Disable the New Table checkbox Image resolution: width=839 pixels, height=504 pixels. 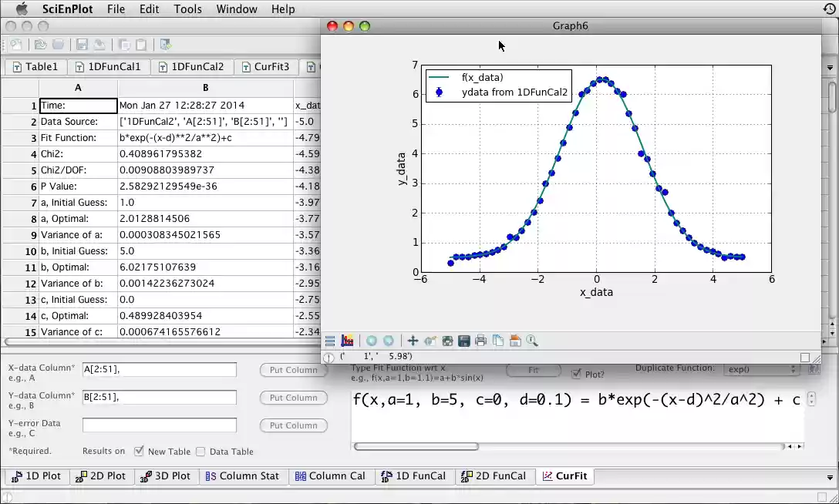click(138, 451)
